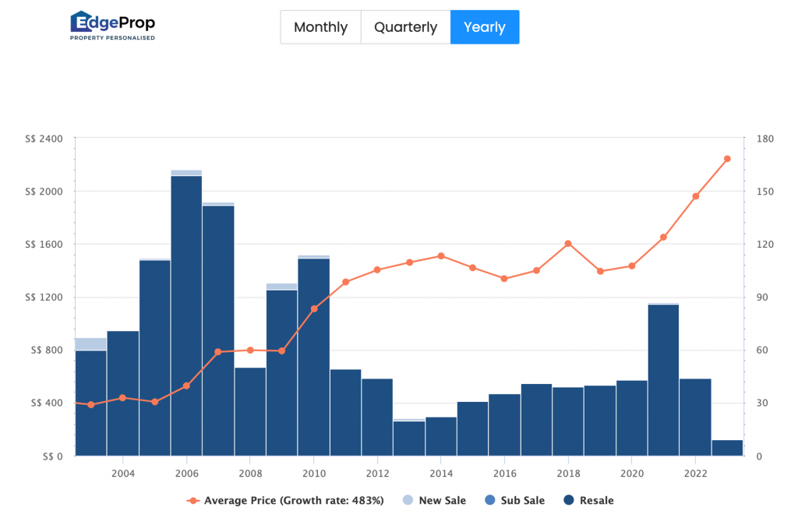798x532 pixels.
Task: Toggle New Sale legend item
Action: (442, 501)
